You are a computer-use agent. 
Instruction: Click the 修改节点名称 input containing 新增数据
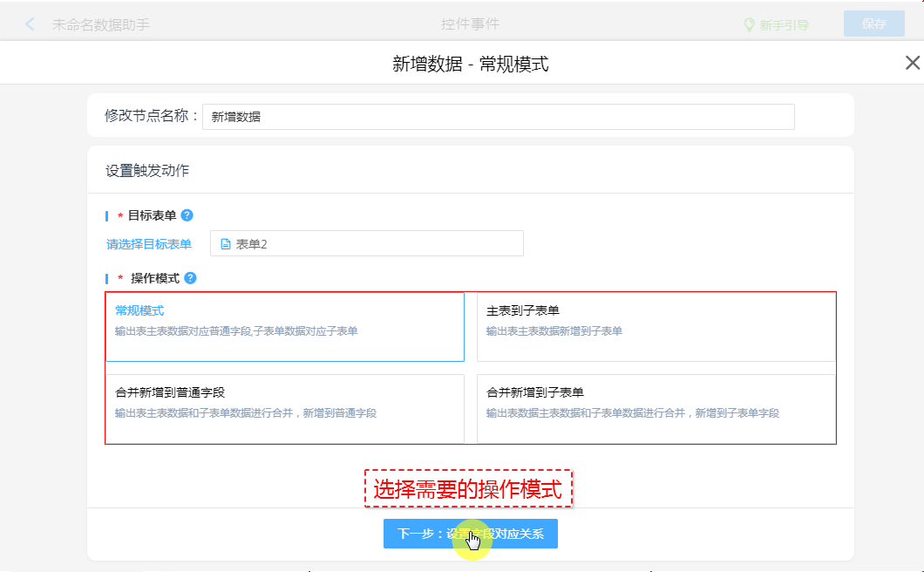(498, 117)
